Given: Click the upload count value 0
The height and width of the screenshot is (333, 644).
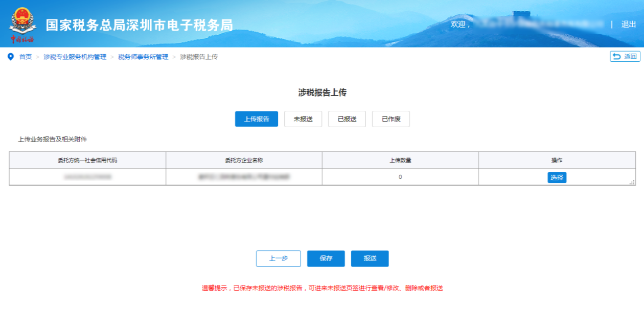Looking at the screenshot, I should (x=400, y=177).
